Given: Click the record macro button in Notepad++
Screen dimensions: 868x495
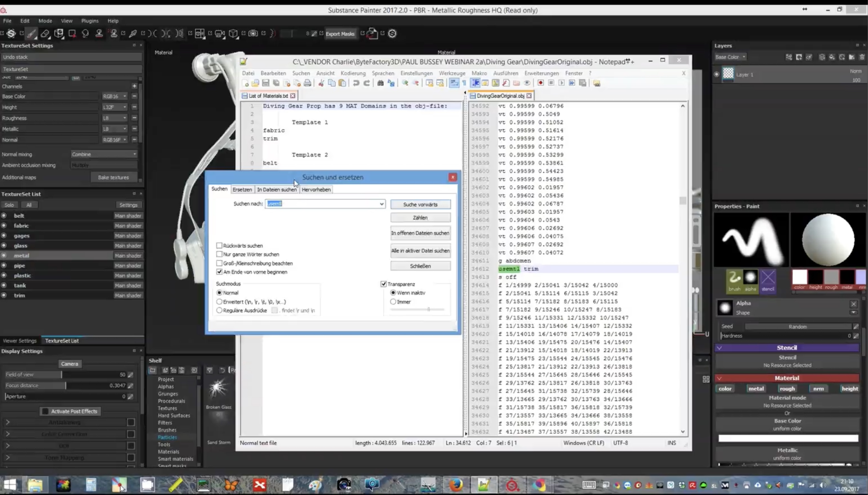Looking at the screenshot, I should point(540,83).
